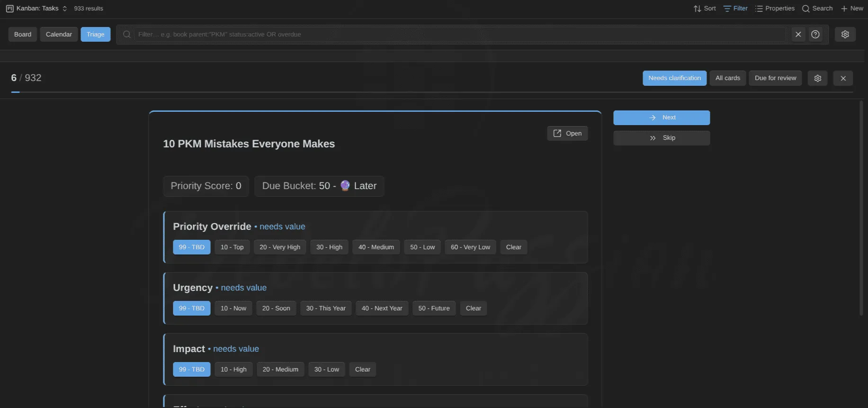Image resolution: width=868 pixels, height=408 pixels.
Task: Click the Search toolbar button
Action: tap(817, 9)
